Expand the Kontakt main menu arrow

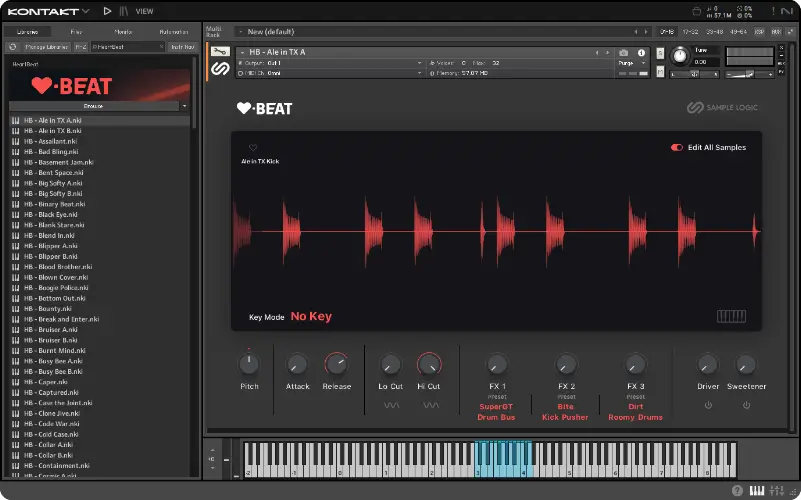pyautogui.click(x=86, y=11)
